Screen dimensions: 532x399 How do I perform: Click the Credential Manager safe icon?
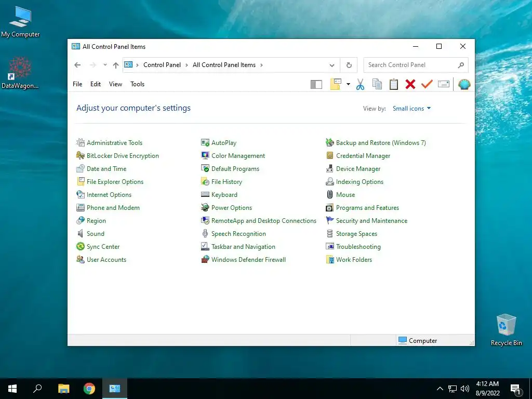pyautogui.click(x=329, y=155)
